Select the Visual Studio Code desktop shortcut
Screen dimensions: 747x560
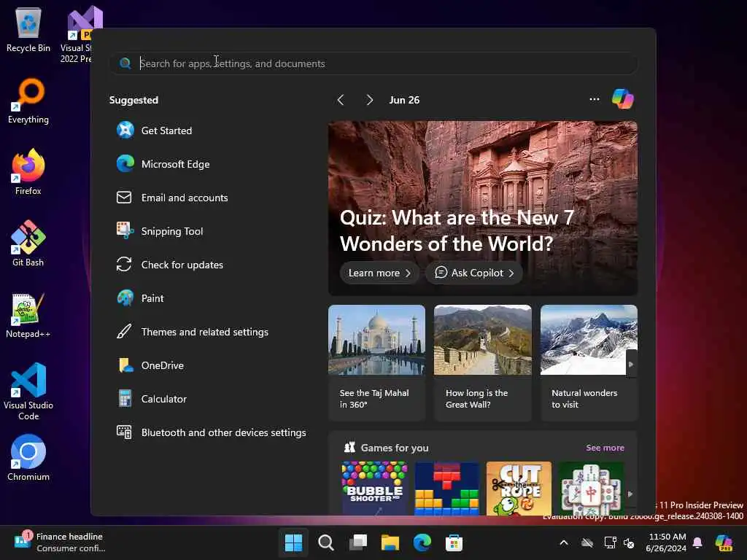tap(28, 392)
